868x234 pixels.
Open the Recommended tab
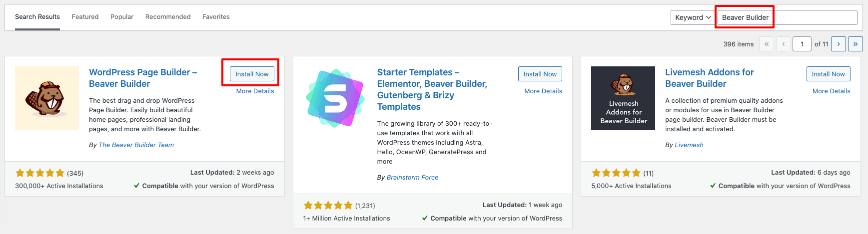tap(168, 17)
